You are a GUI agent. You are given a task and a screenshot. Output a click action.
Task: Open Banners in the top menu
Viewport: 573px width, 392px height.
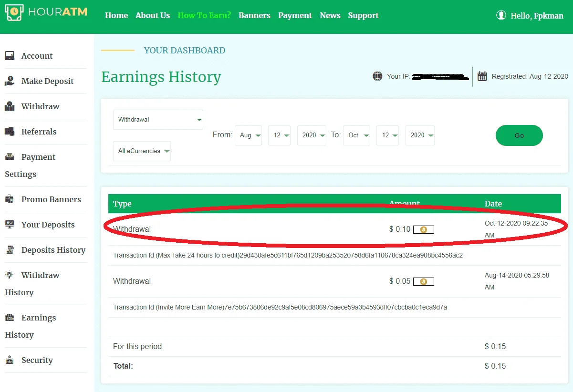click(x=254, y=15)
